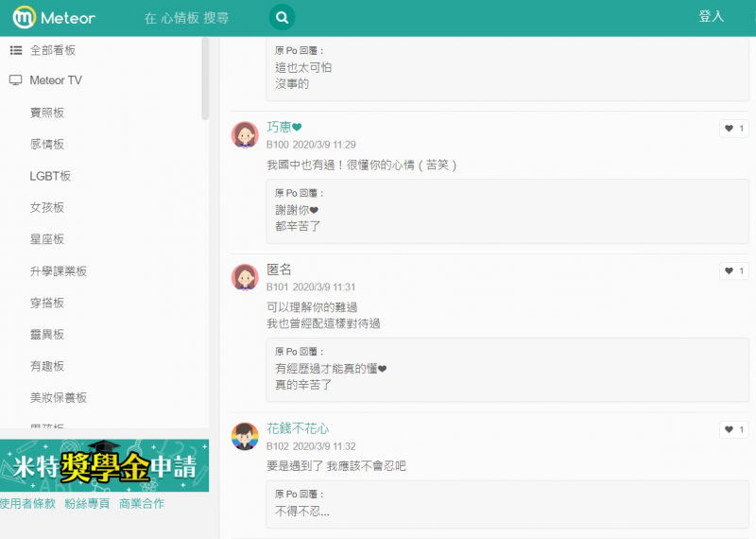Click the B101 anonymous commenter avatar
Image resolution: width=756 pixels, height=539 pixels.
coord(245,277)
